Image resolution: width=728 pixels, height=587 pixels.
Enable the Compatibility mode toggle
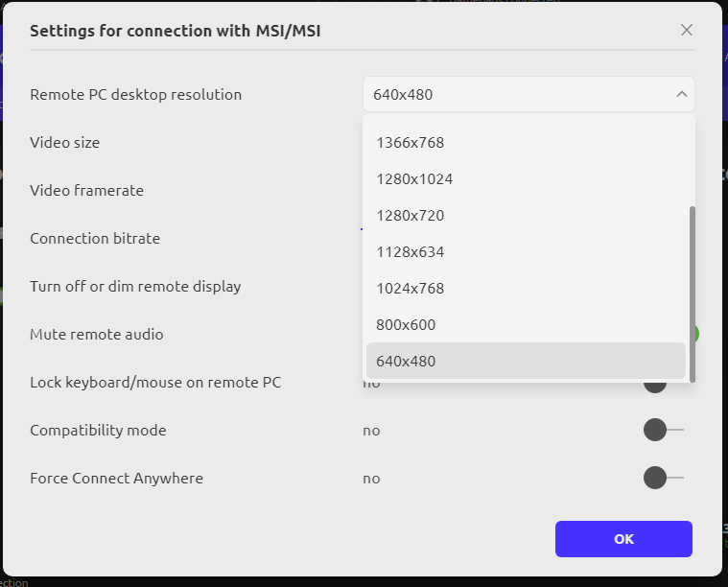click(662, 430)
